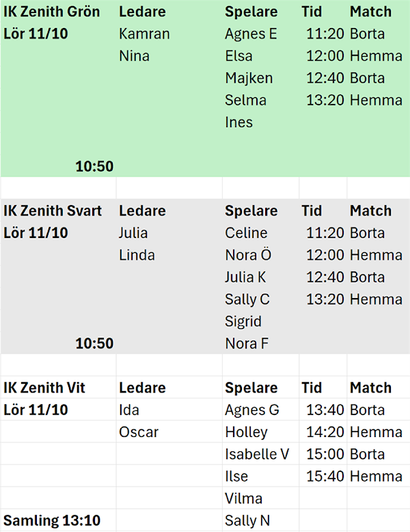Select the Majken player cell

[249, 78]
